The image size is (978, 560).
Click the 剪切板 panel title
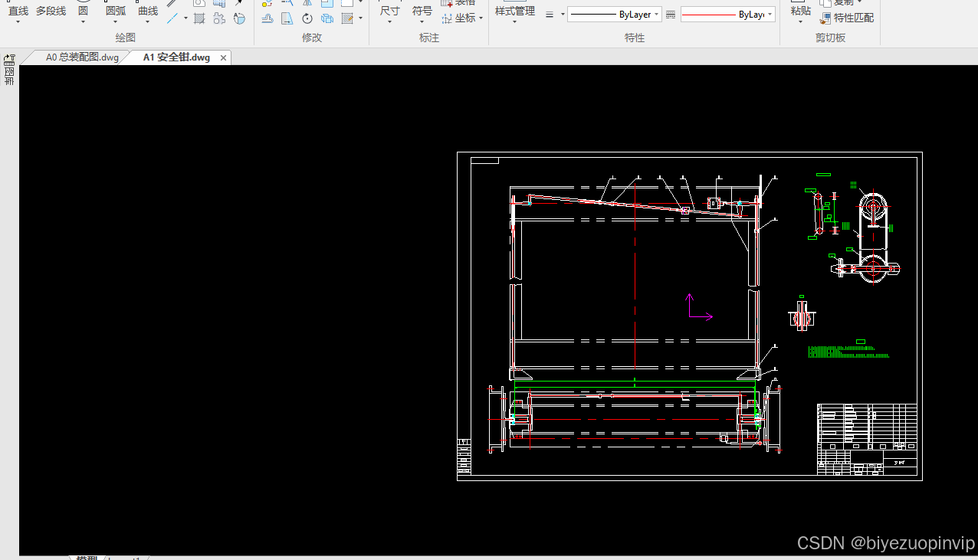point(830,38)
